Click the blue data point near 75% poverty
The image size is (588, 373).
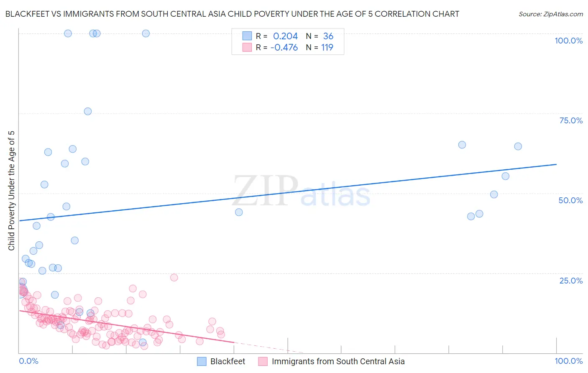point(88,111)
